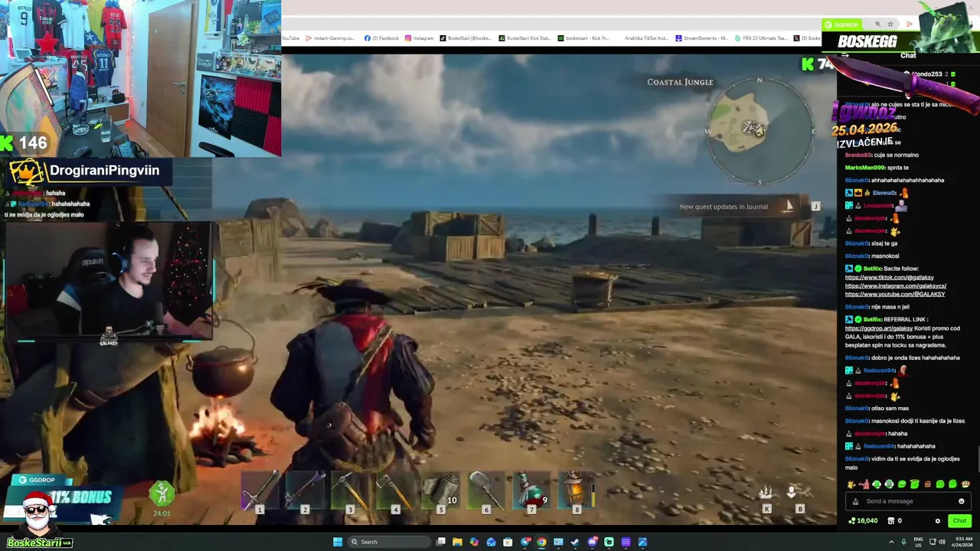Launch Copilot from the taskbar
Viewport: 980px width, 551px height.
(x=474, y=542)
